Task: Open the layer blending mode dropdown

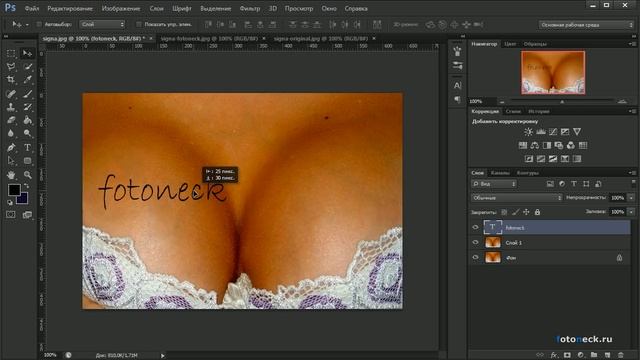Action: click(x=517, y=198)
